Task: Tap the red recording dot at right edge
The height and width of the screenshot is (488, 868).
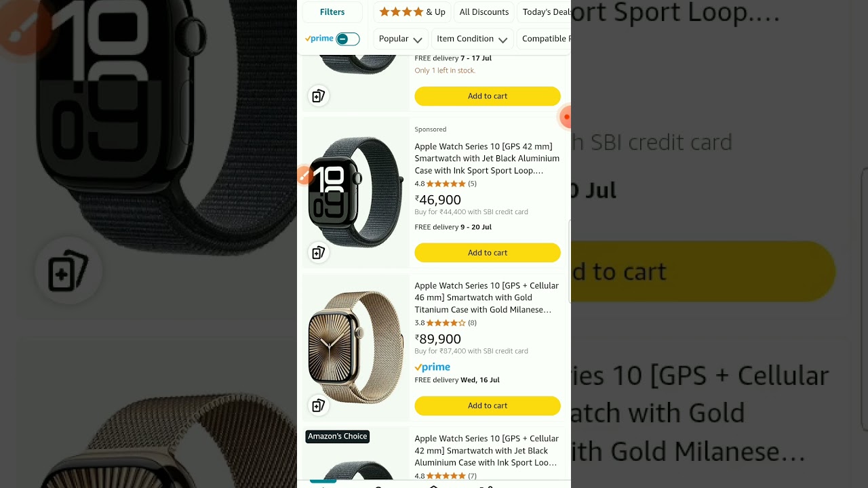Action: [565, 117]
